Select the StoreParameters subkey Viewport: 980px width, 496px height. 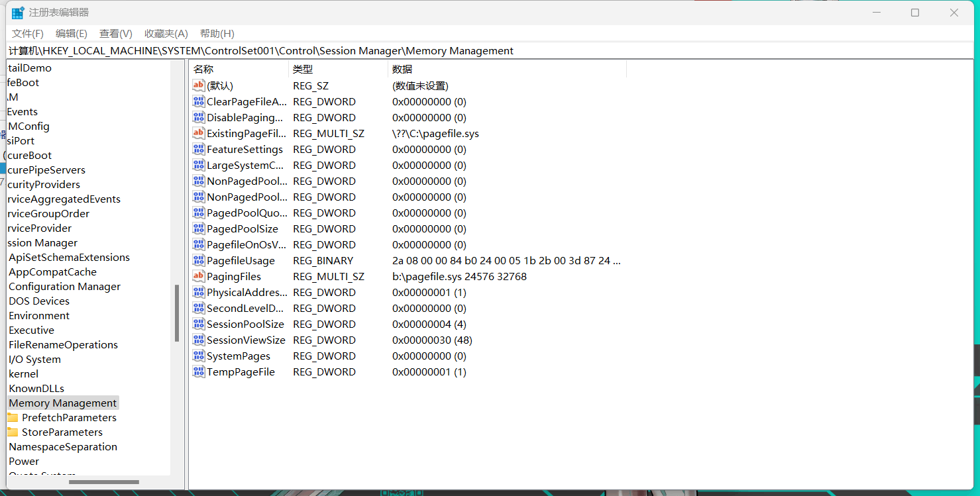[x=62, y=432]
